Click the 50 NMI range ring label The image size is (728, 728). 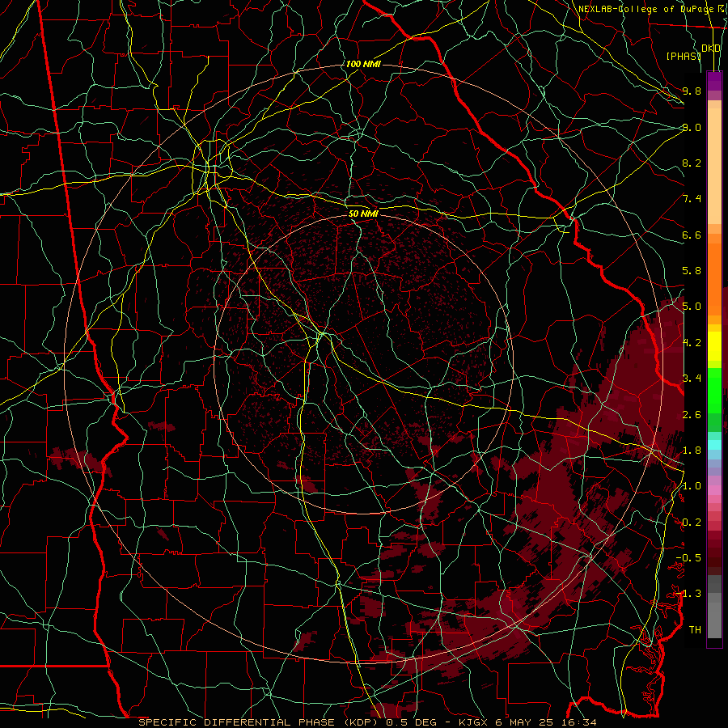(363, 214)
